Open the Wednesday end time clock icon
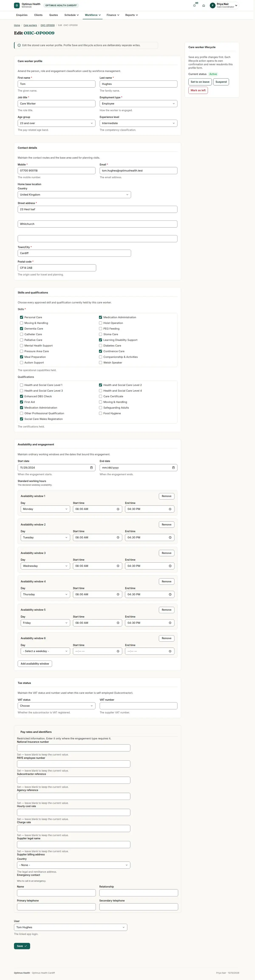The height and width of the screenshot is (980, 255). 170,566
